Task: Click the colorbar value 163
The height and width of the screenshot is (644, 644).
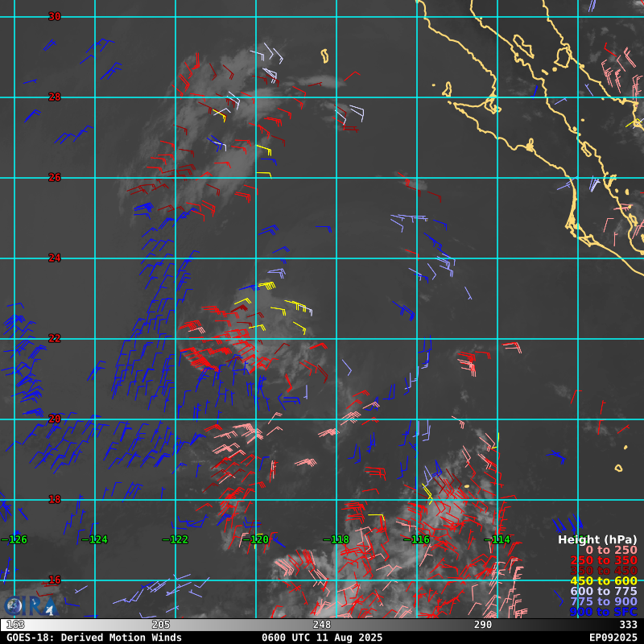Action: (15, 625)
